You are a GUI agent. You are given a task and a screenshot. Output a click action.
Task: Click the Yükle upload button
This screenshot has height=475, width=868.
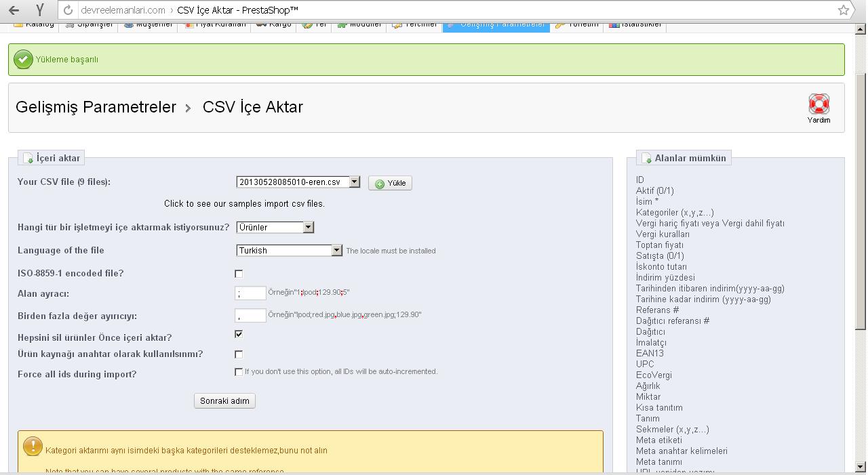point(390,184)
